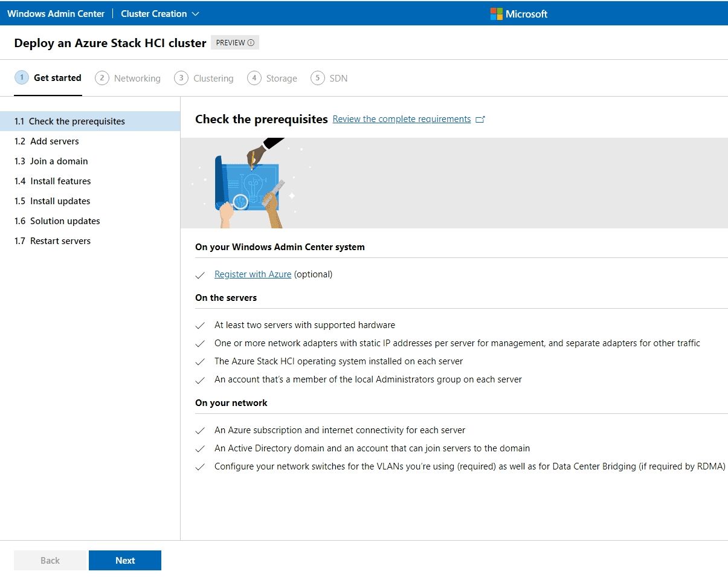Click text about Azure Stack HCI operating system
This screenshot has width=728, height=577.
(x=339, y=361)
